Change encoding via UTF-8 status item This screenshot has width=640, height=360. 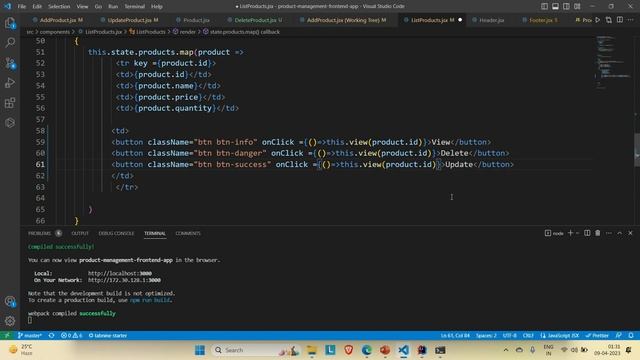tap(509, 336)
